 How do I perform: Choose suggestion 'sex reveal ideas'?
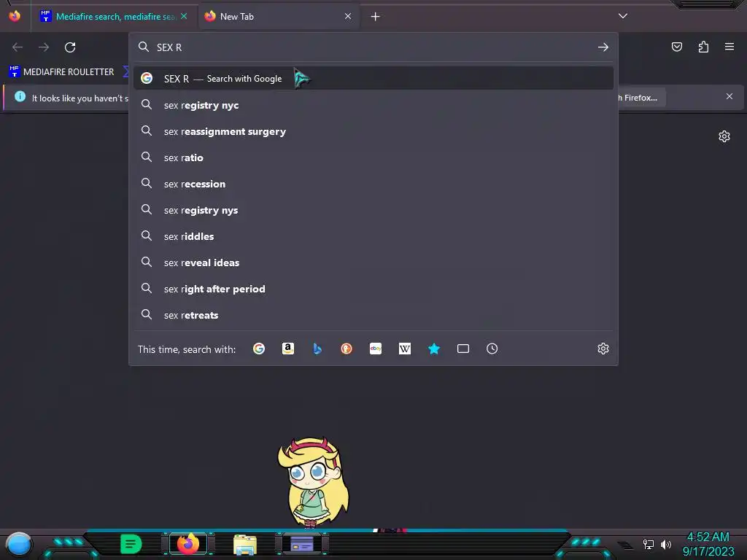(x=373, y=262)
